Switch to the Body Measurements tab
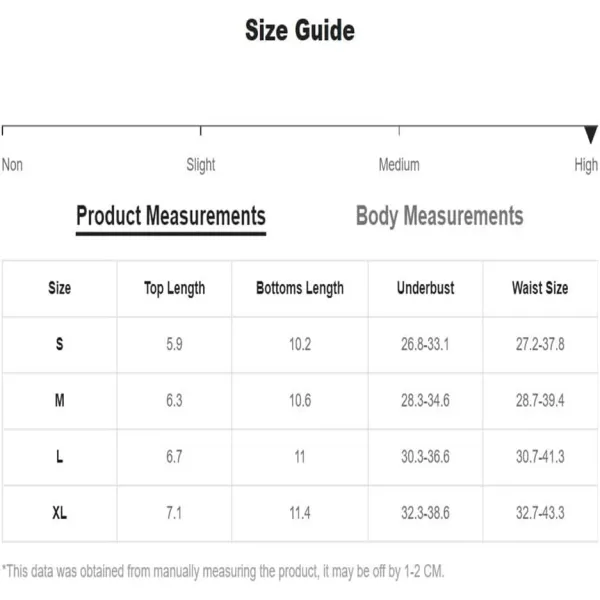Image resolution: width=600 pixels, height=600 pixels. 439,216
